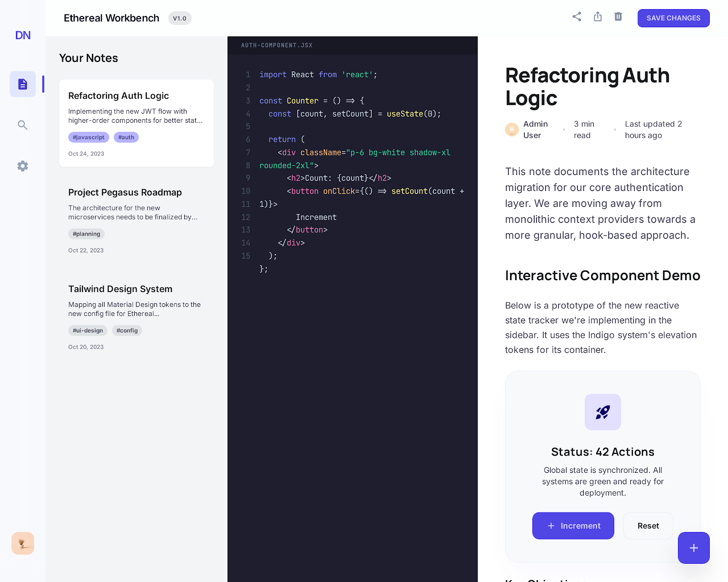Click the floating plus action button
The width and height of the screenshot is (728, 582).
pyautogui.click(x=693, y=548)
